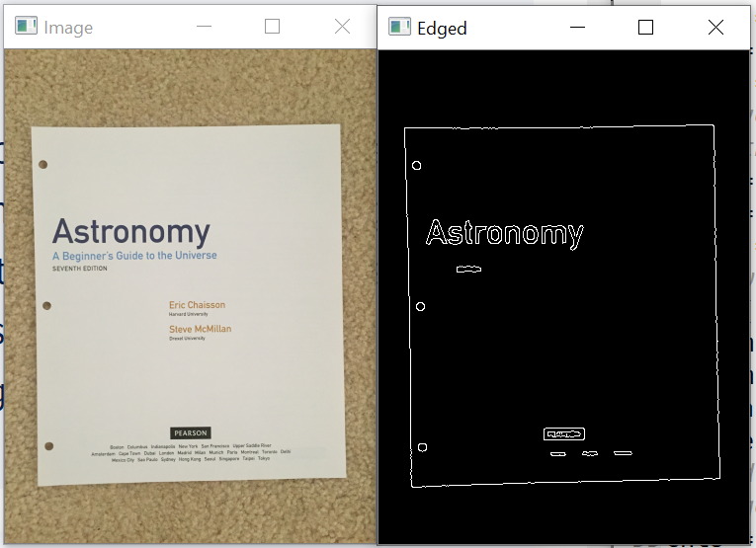This screenshot has width=756, height=548.
Task: Click the Edged window's app icon
Action: (x=399, y=28)
